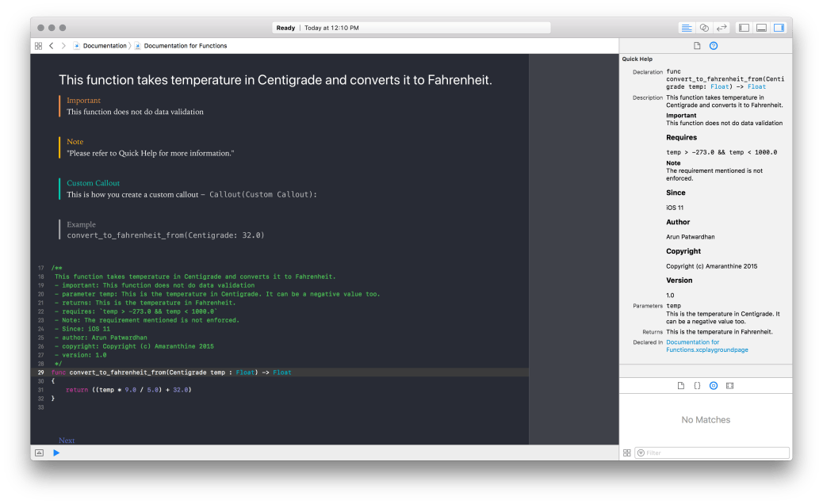Open the Assistant editor
Image resolution: width=823 pixels, height=504 pixels.
tap(703, 27)
